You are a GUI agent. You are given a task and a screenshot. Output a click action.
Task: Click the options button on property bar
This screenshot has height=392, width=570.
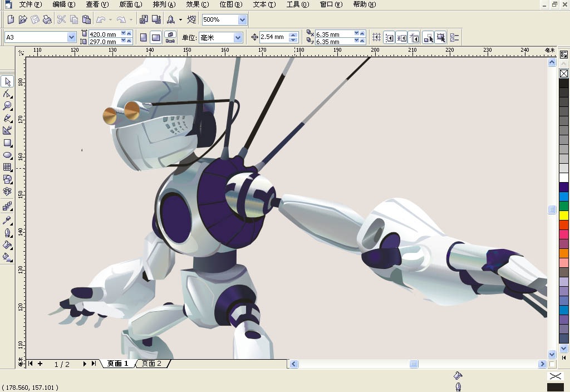[455, 37]
